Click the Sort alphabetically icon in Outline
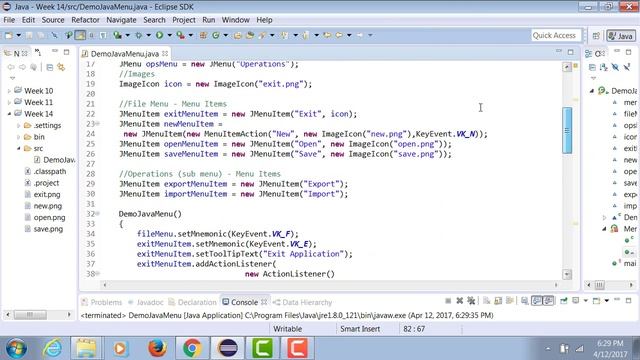The image size is (640, 360). click(x=603, y=67)
